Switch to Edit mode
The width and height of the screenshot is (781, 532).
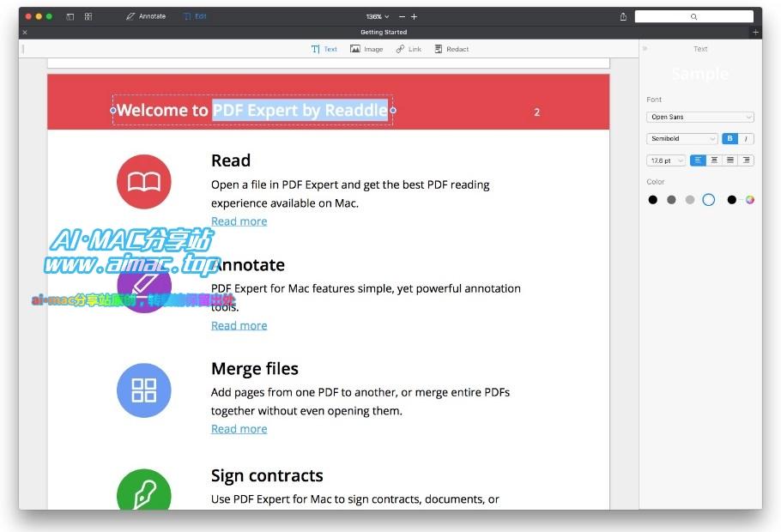pyautogui.click(x=196, y=16)
